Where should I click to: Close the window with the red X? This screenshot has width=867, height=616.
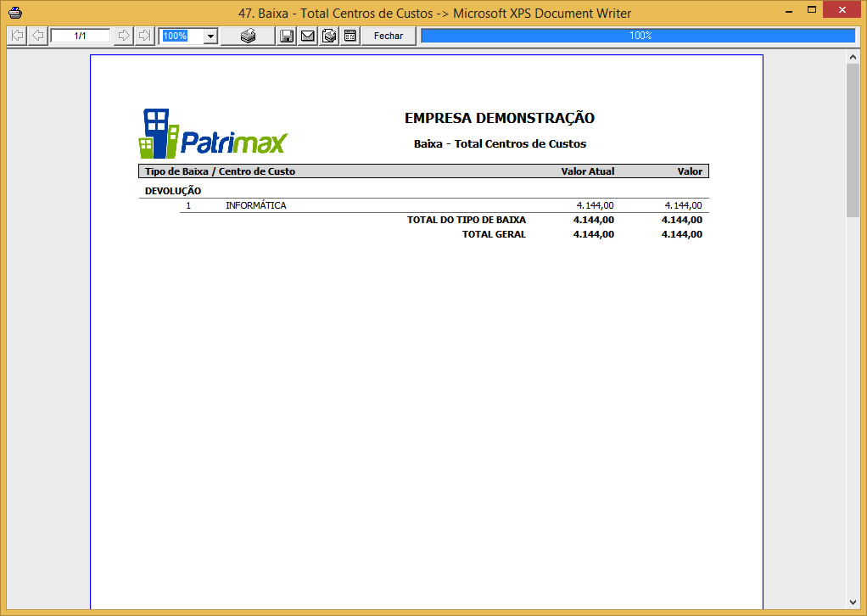coord(842,10)
